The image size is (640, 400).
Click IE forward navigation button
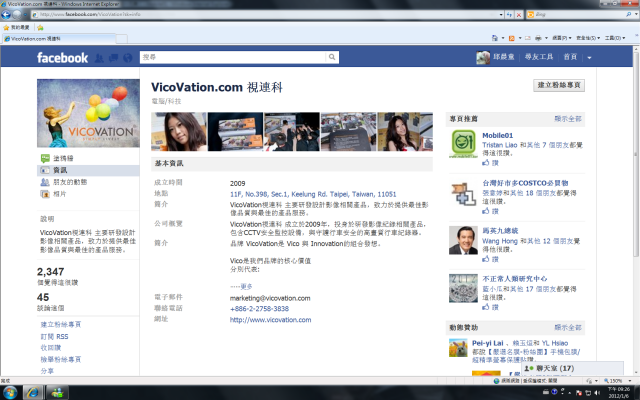pyautogui.click(x=17, y=15)
